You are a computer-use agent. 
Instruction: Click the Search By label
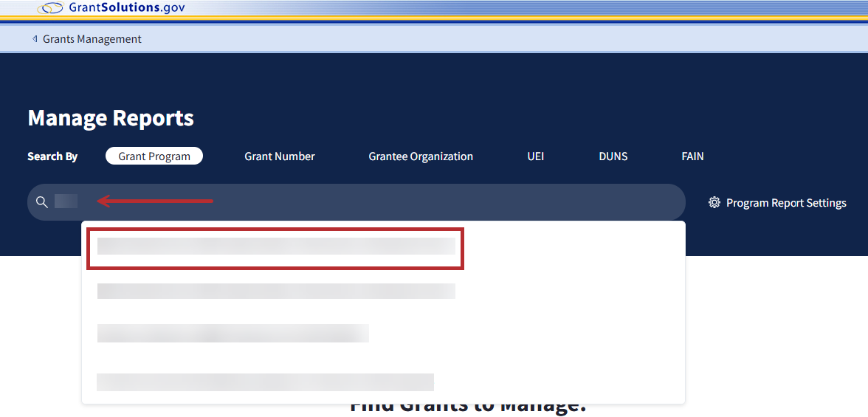[x=52, y=156]
